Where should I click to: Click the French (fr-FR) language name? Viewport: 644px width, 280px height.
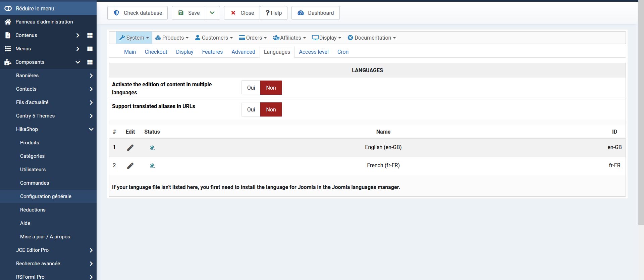(383, 166)
